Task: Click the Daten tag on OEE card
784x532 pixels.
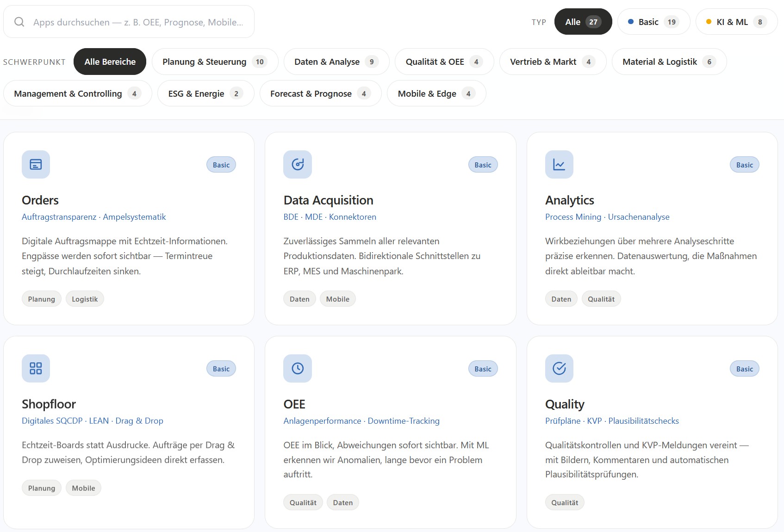Action: coord(343,502)
